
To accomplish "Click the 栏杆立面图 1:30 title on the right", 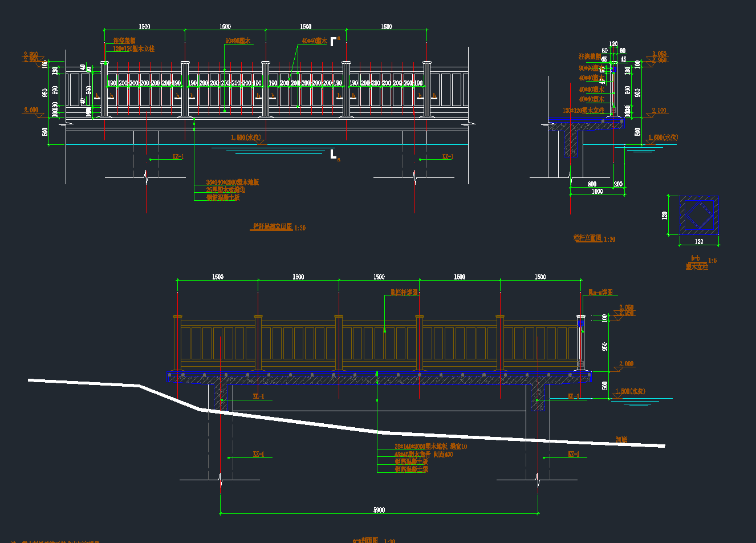I will coord(594,238).
